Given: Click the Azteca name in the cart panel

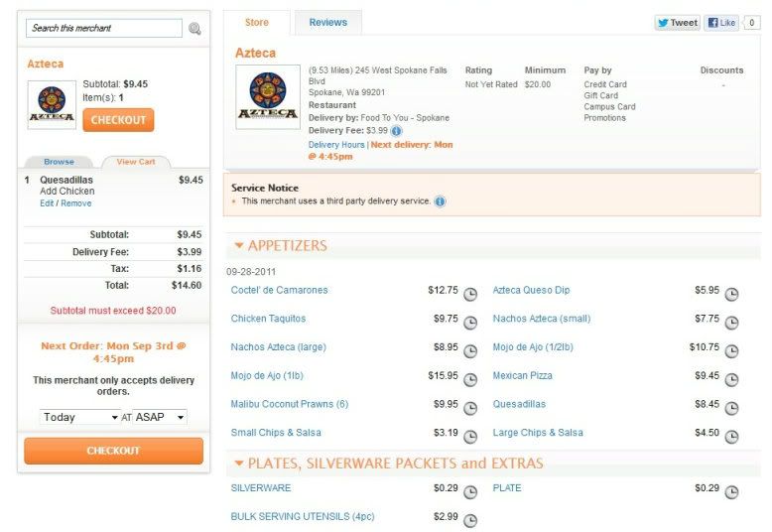Looking at the screenshot, I should [x=46, y=65].
